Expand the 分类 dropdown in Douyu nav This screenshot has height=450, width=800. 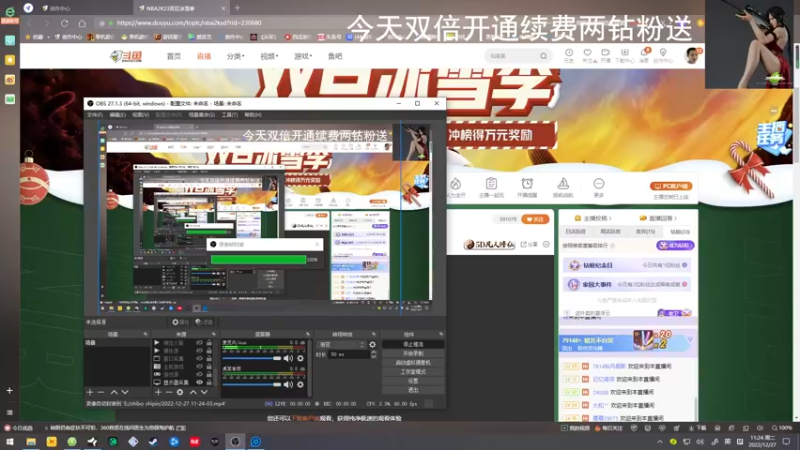click(235, 56)
